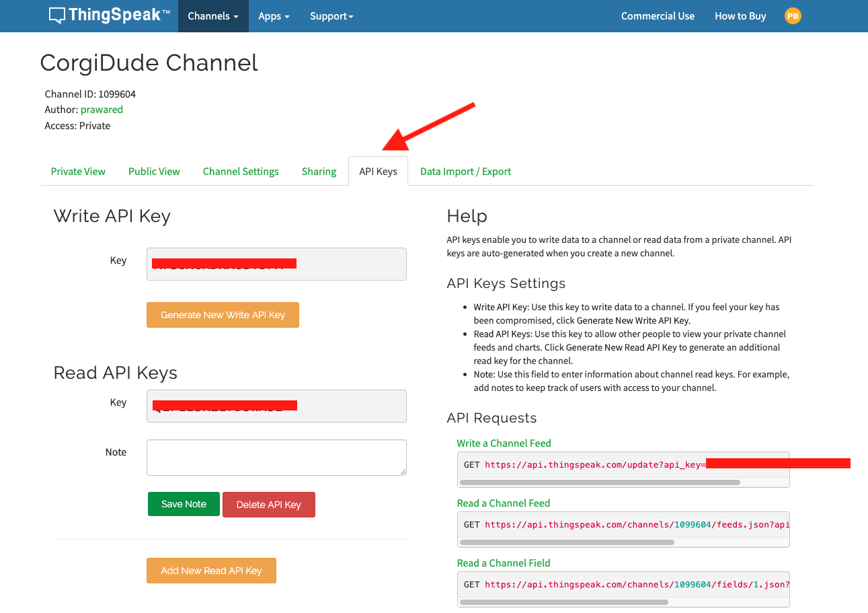The image size is (868, 613).
Task: Go to How to Buy
Action: pyautogui.click(x=740, y=16)
